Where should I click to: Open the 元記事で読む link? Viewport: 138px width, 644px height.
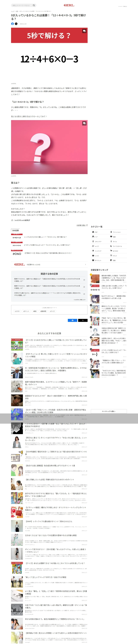tap(82, 225)
